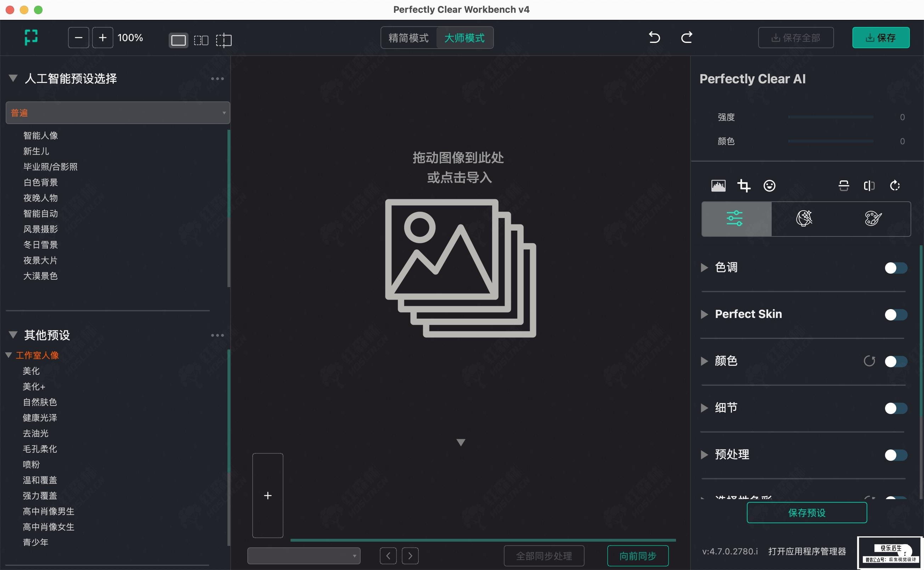Collapse the 人工智能预设选择 panel

point(13,78)
